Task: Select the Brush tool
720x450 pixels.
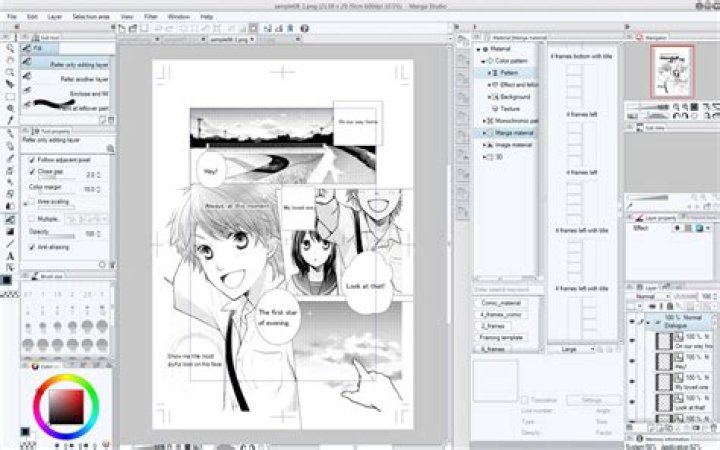Action: (10, 158)
